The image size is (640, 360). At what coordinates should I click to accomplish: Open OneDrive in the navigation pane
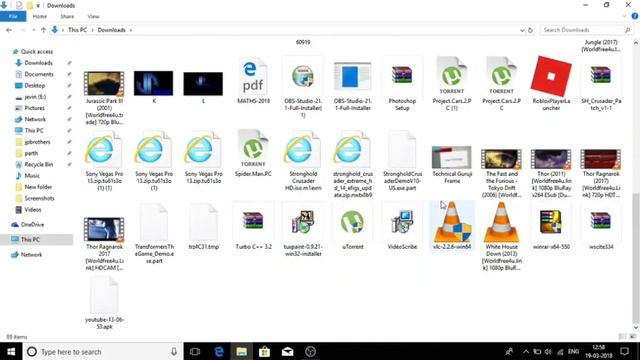pos(32,224)
